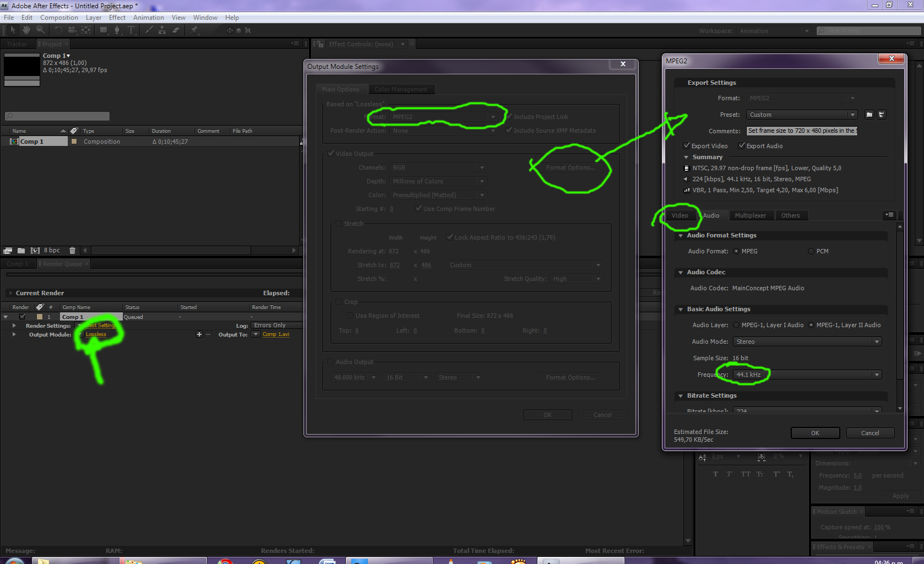Open the Composition menu
The height and width of the screenshot is (564, 924).
coord(59,18)
